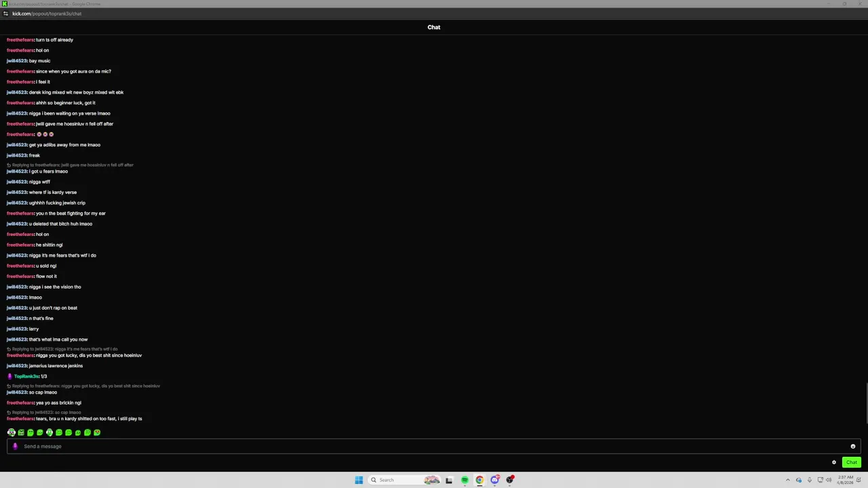Open Spotify from the taskbar
Screen dimensions: 868x488
click(465, 480)
